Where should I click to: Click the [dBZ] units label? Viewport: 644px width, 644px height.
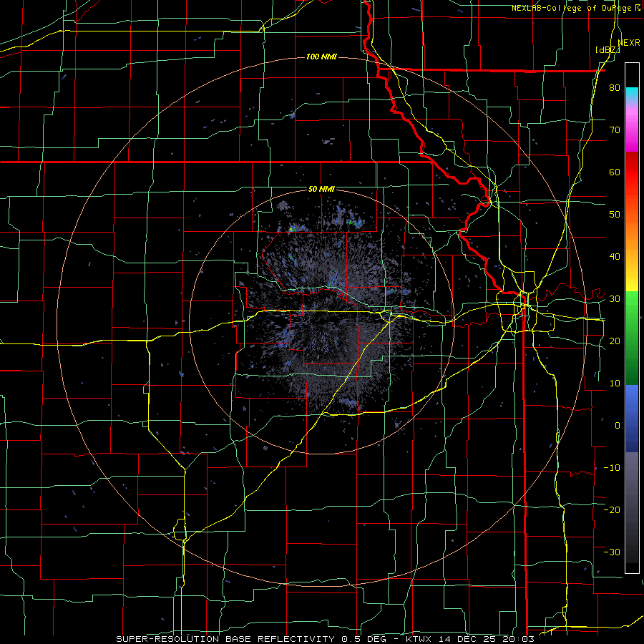(608, 50)
